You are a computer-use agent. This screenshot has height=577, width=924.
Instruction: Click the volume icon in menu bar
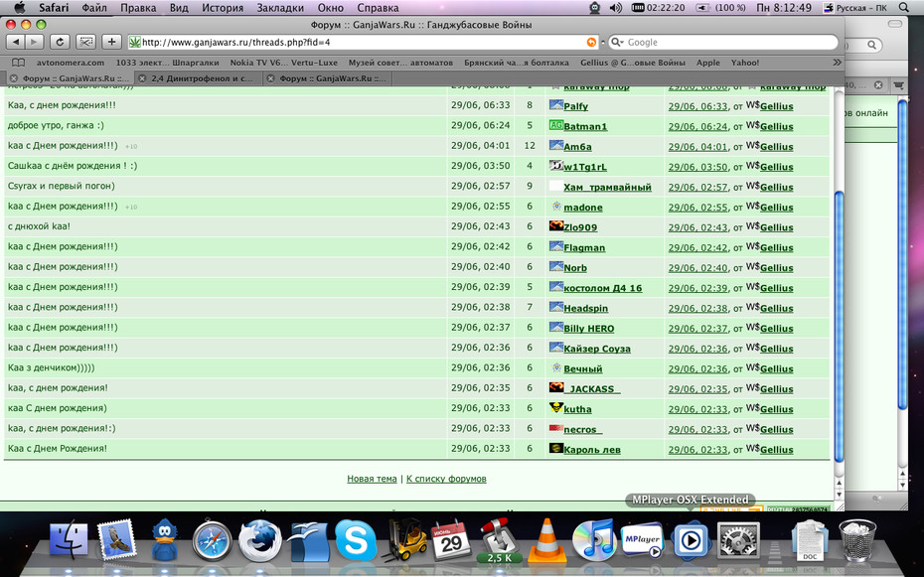[x=615, y=8]
